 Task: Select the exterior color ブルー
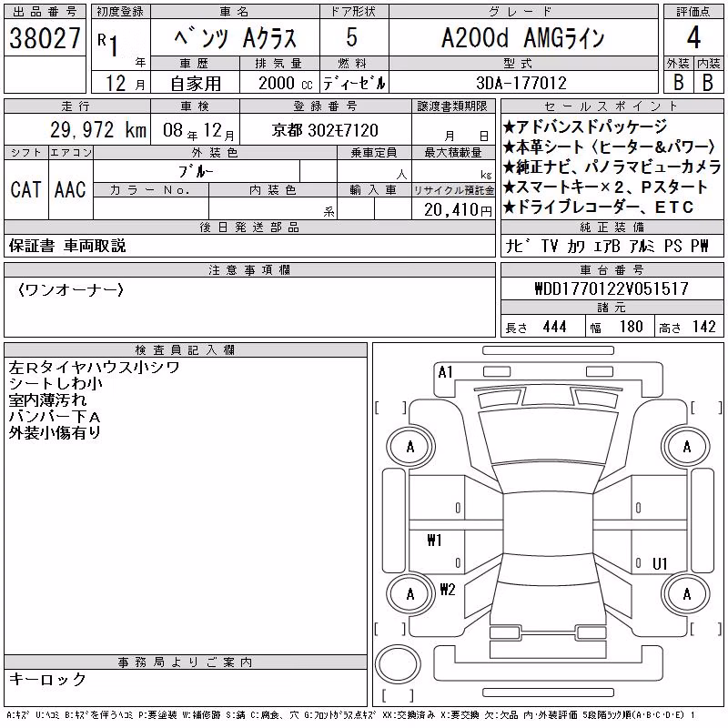coord(196,171)
